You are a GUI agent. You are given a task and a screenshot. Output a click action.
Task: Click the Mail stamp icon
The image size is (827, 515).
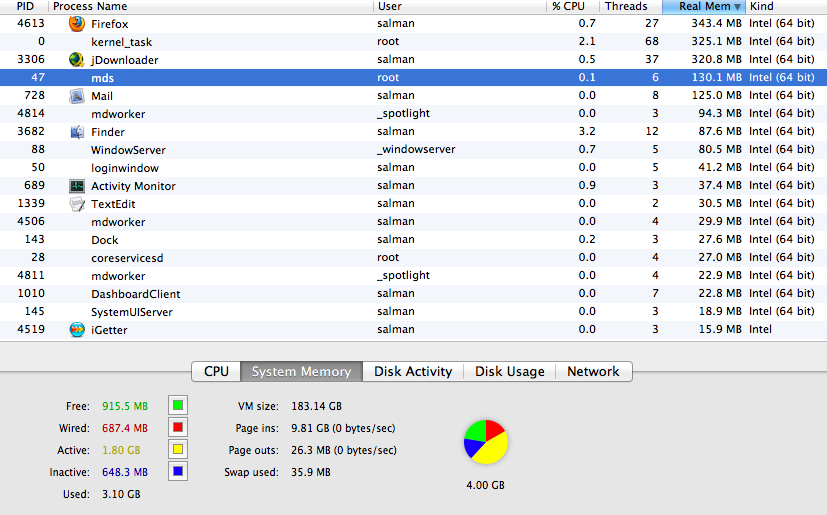[77, 96]
